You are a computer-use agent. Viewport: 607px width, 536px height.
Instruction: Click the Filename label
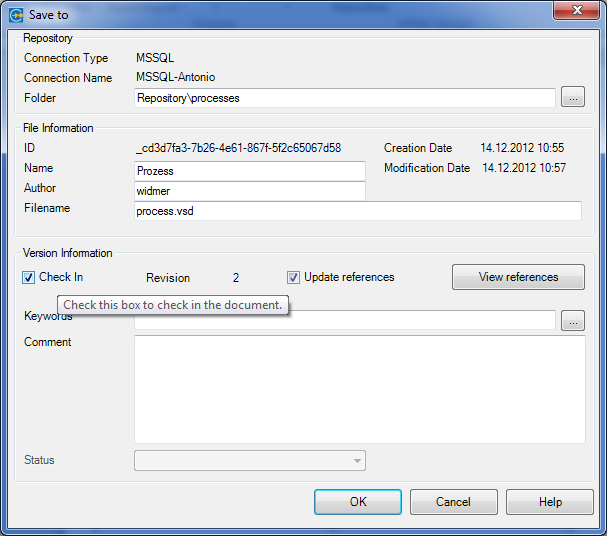pyautogui.click(x=47, y=208)
